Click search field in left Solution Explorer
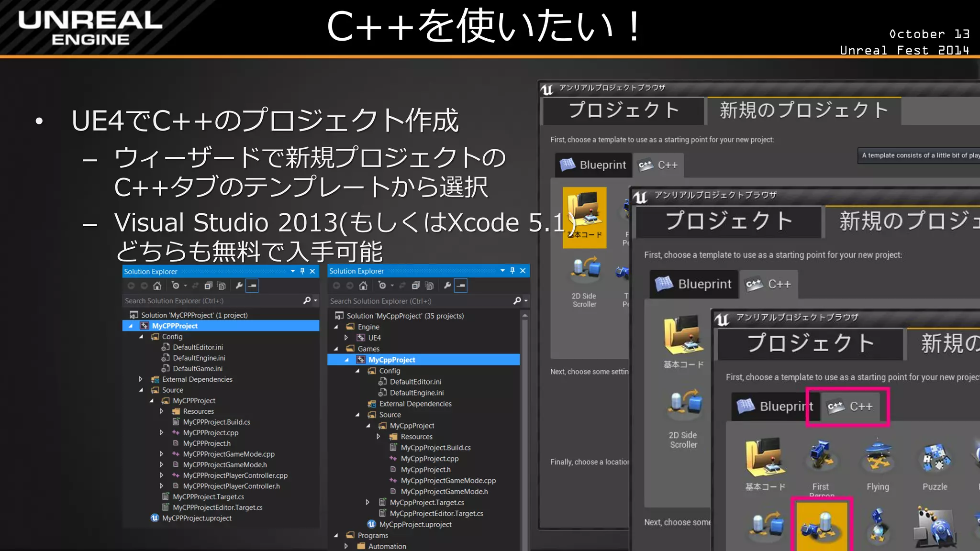This screenshot has height=551, width=980. point(212,301)
